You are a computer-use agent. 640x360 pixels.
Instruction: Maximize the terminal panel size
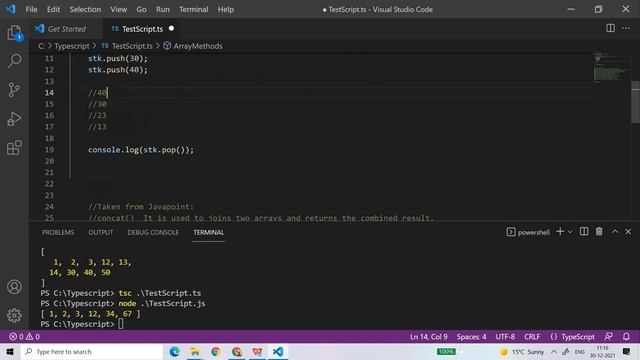coord(615,231)
